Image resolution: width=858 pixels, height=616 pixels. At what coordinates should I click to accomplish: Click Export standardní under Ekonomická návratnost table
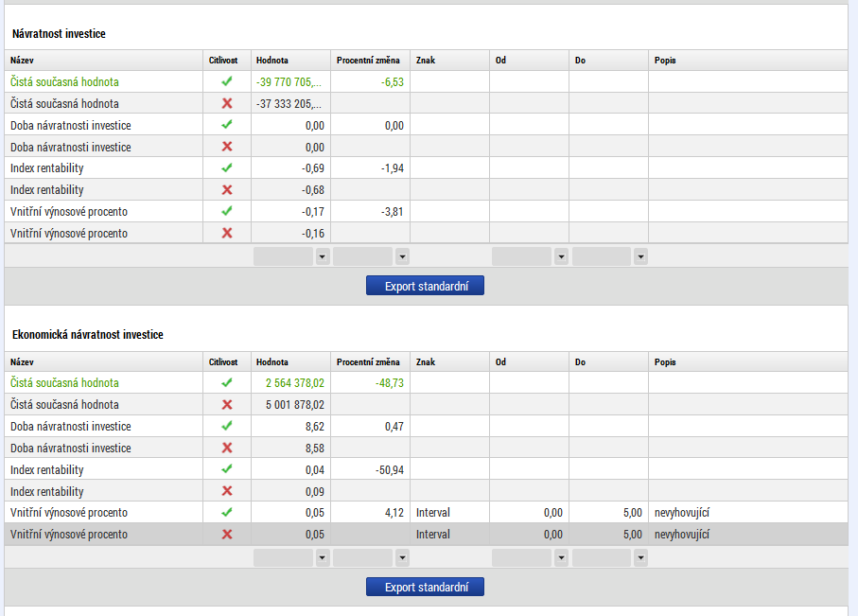425,587
